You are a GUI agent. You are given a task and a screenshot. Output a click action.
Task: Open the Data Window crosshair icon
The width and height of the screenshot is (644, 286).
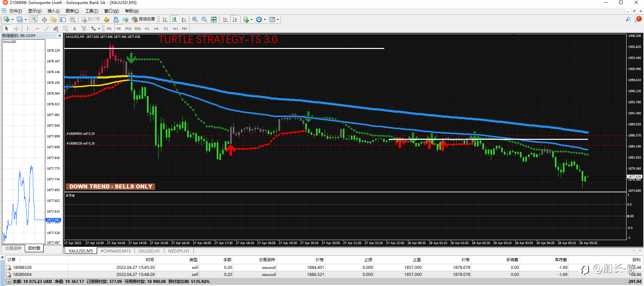coord(44,19)
